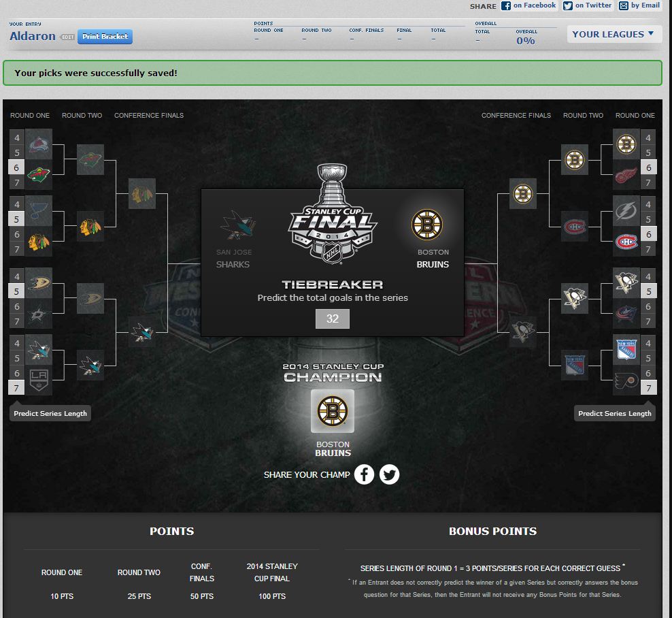Pick the Pittsburgh Penguins in Round One
Screen dimensions: 672x618
pos(626,283)
